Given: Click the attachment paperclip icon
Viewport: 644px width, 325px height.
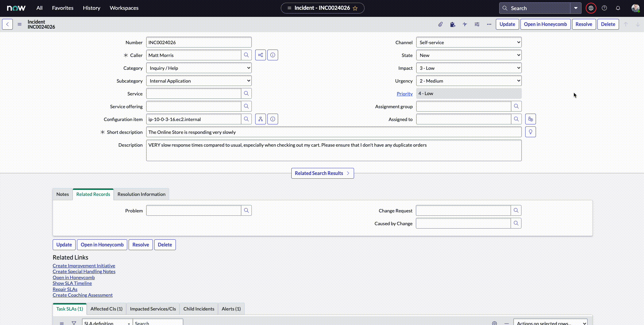Looking at the screenshot, I should tap(440, 24).
